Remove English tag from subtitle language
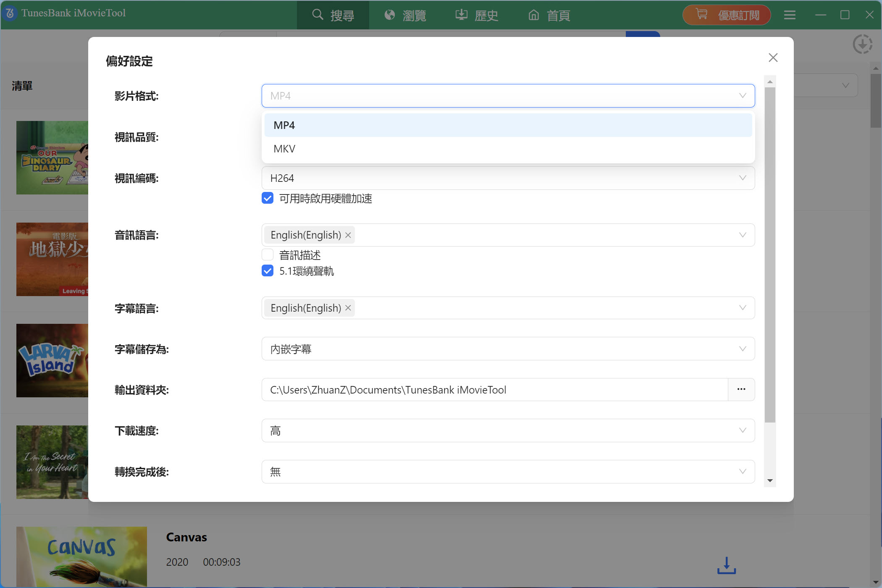Screen dimensions: 882x588 tap(348, 308)
